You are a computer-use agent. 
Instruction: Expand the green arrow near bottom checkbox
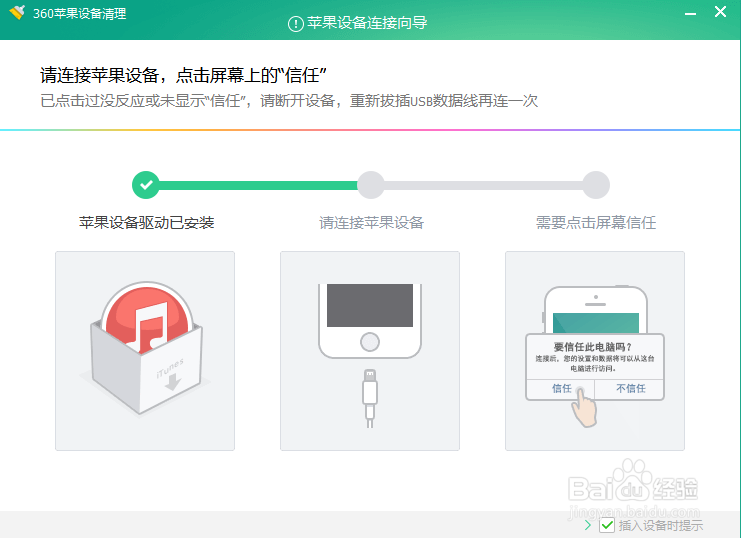point(588,525)
